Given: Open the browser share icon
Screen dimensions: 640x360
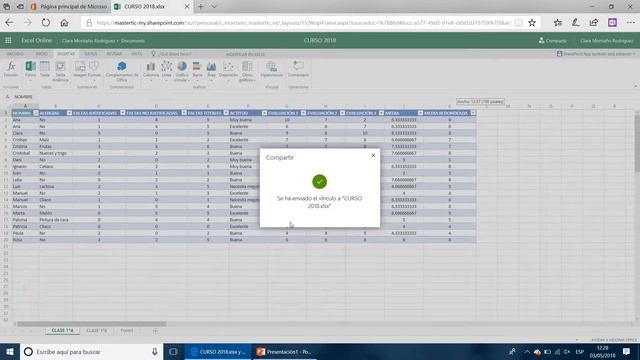Looking at the screenshot, I should click(594, 23).
